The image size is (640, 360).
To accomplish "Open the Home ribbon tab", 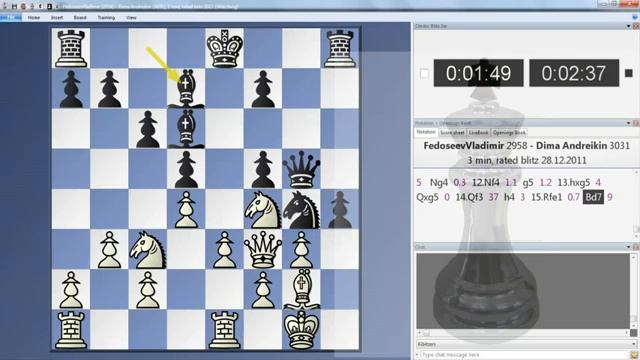I will click(x=34, y=18).
